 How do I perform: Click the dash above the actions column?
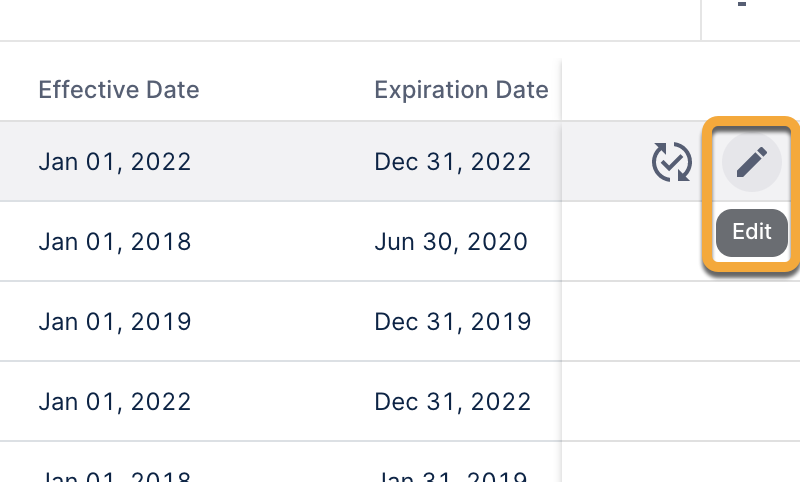pyautogui.click(x=742, y=6)
